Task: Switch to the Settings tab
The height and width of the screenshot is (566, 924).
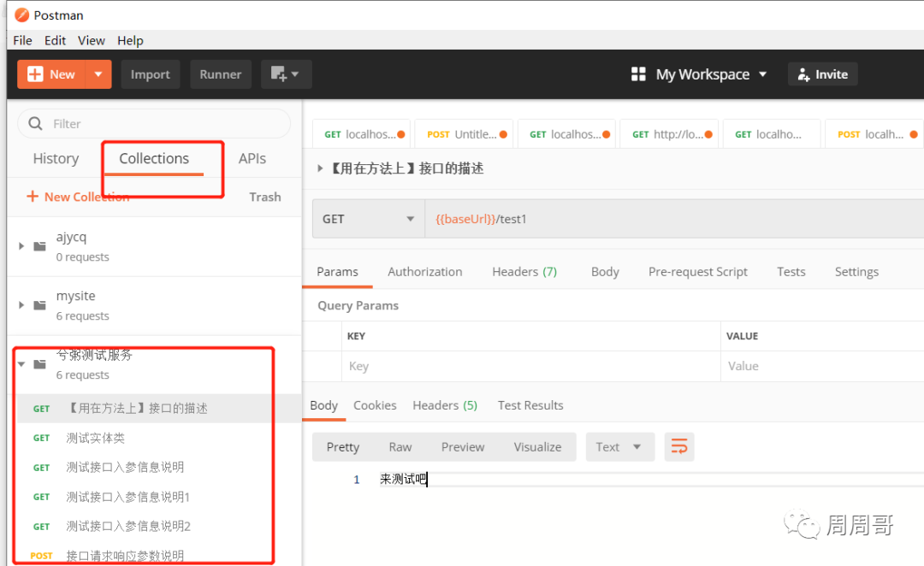Action: click(856, 272)
